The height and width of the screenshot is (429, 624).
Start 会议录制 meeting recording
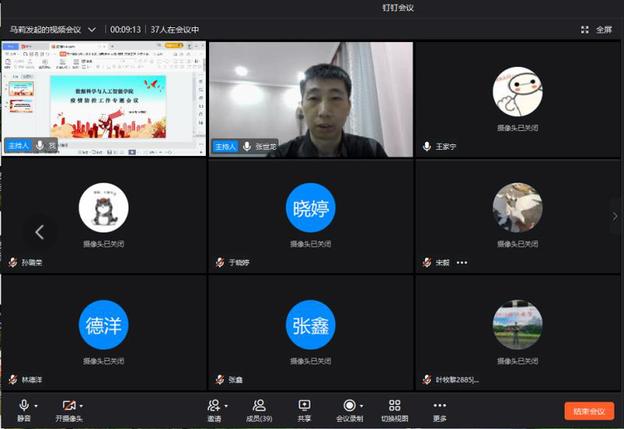[349, 409]
